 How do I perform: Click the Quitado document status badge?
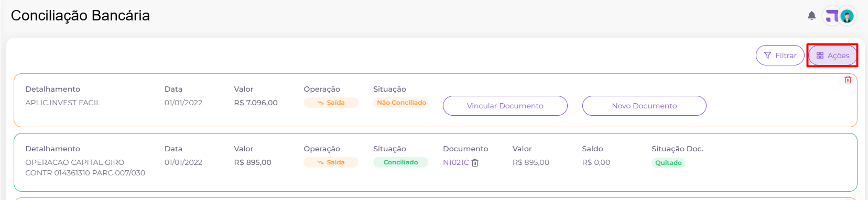[668, 163]
